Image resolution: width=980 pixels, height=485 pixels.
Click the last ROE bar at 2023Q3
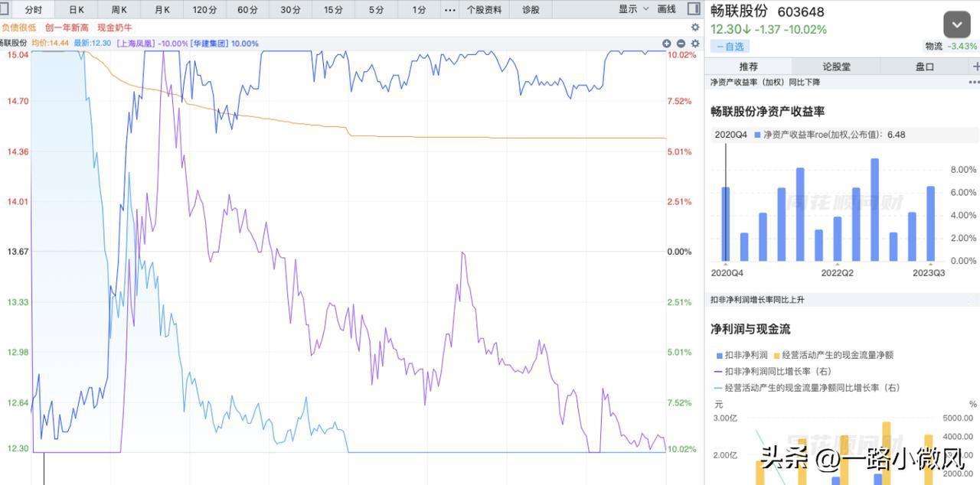pyautogui.click(x=931, y=223)
